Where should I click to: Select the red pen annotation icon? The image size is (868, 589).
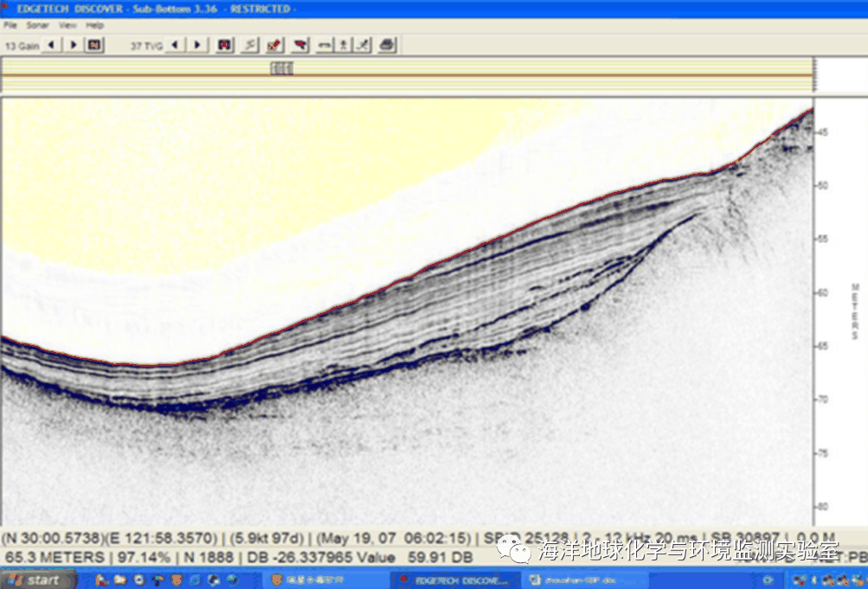(x=274, y=44)
